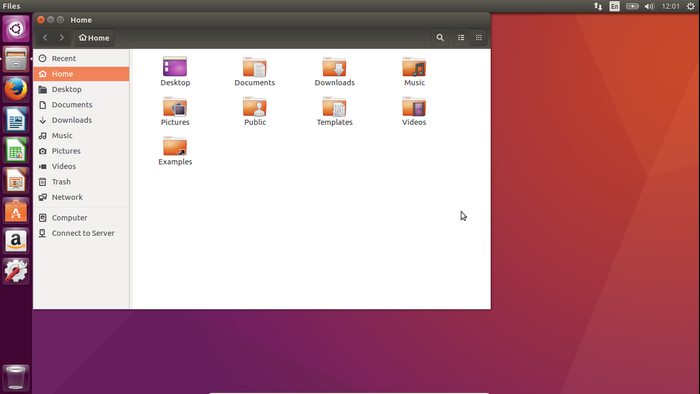Image resolution: width=700 pixels, height=394 pixels.
Task: Open the network indicator menu
Action: click(598, 6)
